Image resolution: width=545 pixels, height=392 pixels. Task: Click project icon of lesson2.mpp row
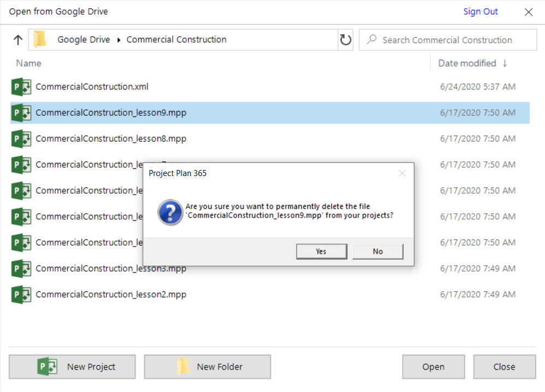(21, 295)
